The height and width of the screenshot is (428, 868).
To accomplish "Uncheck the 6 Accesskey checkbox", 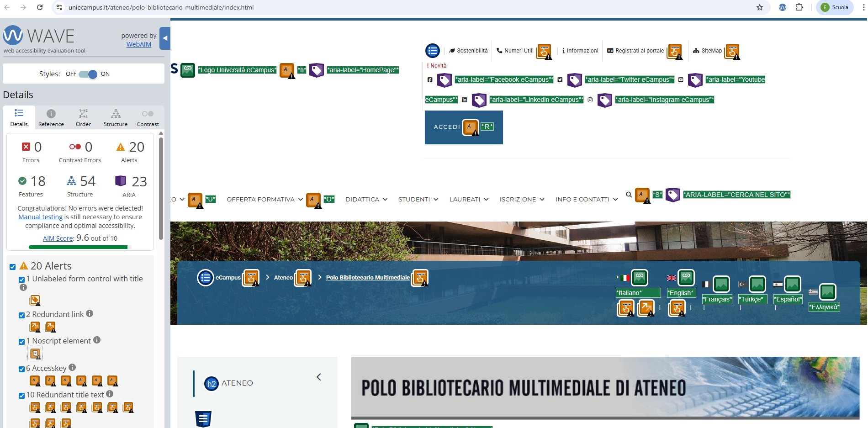I will coord(21,369).
